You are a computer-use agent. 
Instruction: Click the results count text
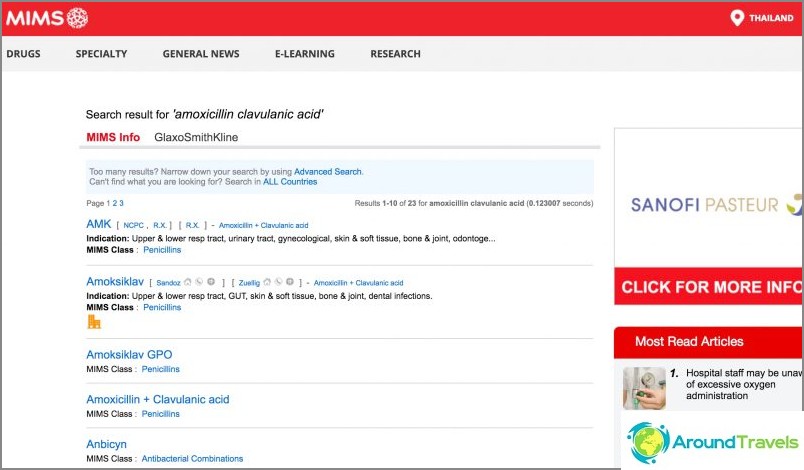click(474, 203)
